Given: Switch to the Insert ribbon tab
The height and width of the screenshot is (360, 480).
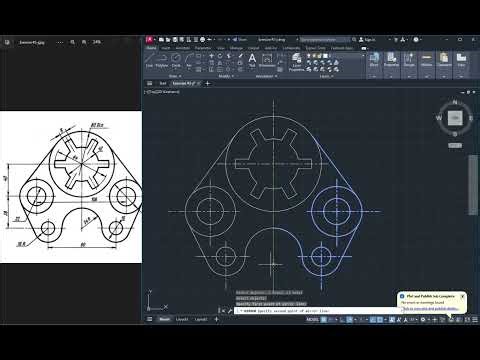Looking at the screenshot, I should [x=166, y=48].
